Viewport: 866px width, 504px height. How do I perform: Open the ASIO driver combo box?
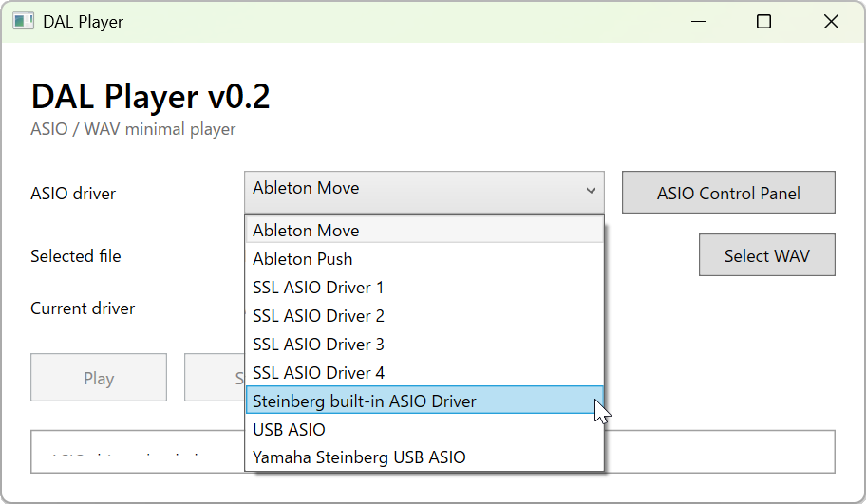point(424,192)
